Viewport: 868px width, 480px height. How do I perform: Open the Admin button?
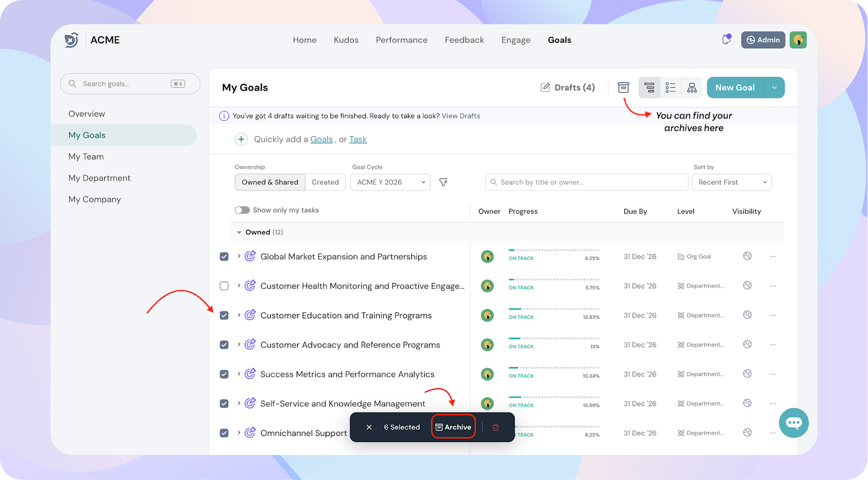763,40
